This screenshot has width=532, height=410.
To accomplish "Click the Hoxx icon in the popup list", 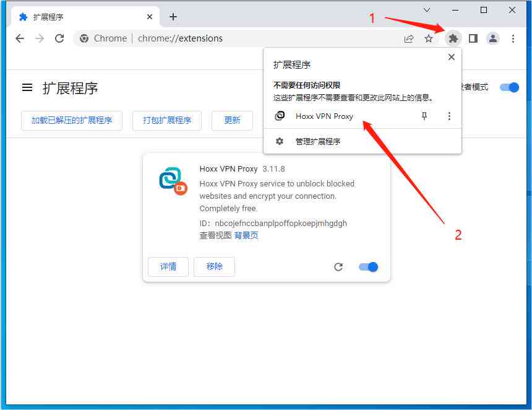I will 280,116.
